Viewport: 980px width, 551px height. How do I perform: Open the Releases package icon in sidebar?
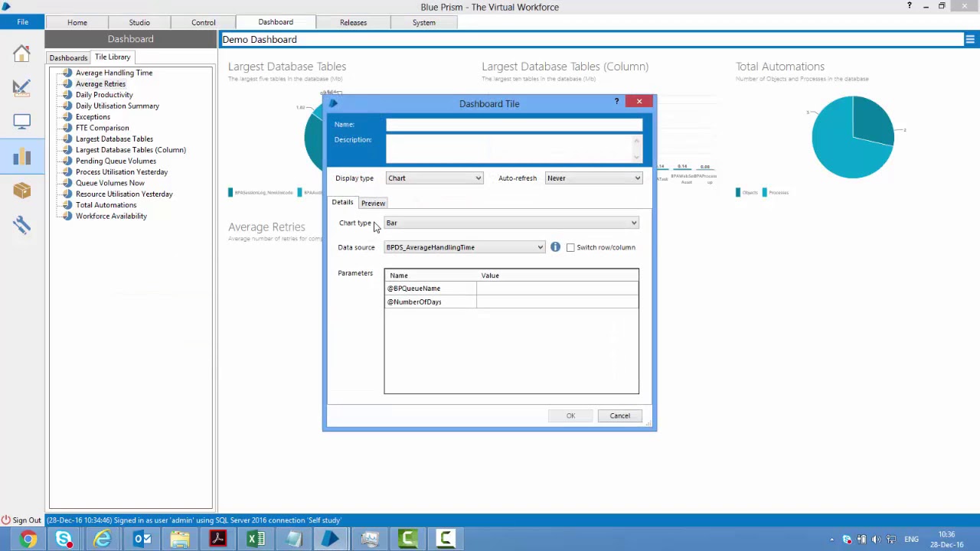point(21,191)
